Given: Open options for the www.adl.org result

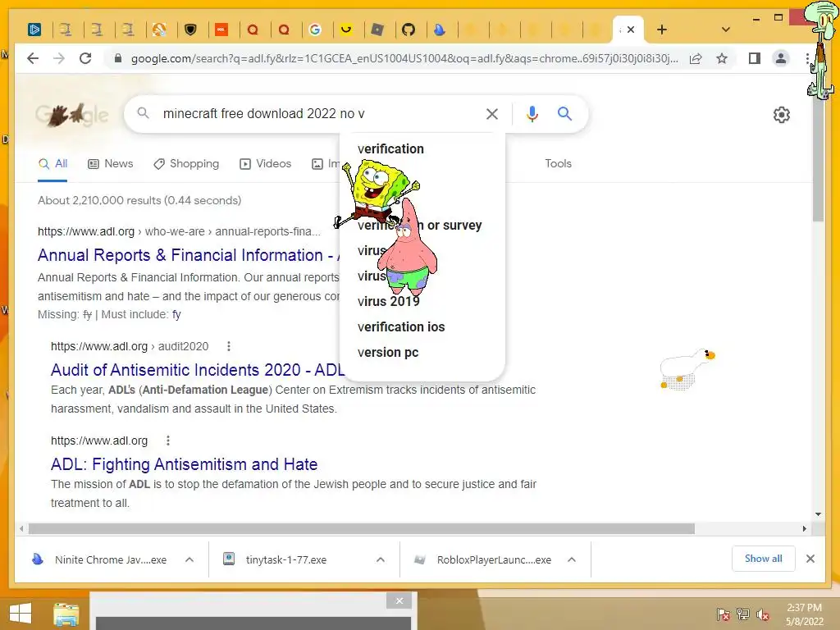Looking at the screenshot, I should (168, 441).
